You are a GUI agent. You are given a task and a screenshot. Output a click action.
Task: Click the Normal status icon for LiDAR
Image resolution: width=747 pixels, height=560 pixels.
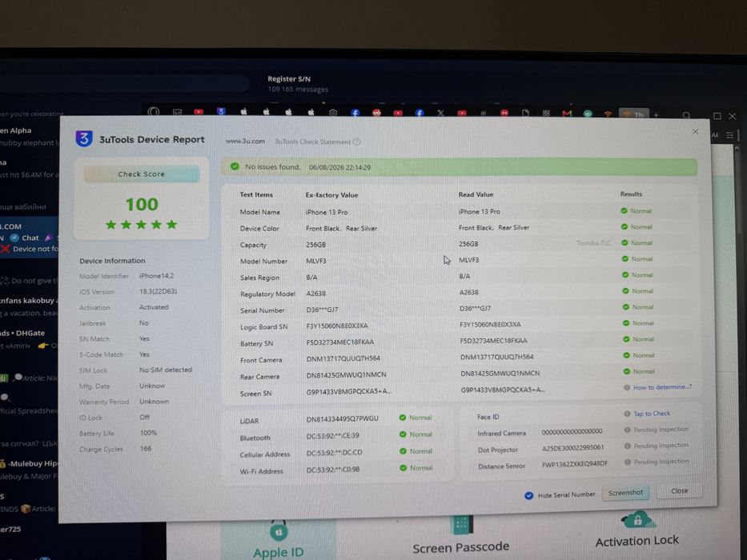(403, 418)
